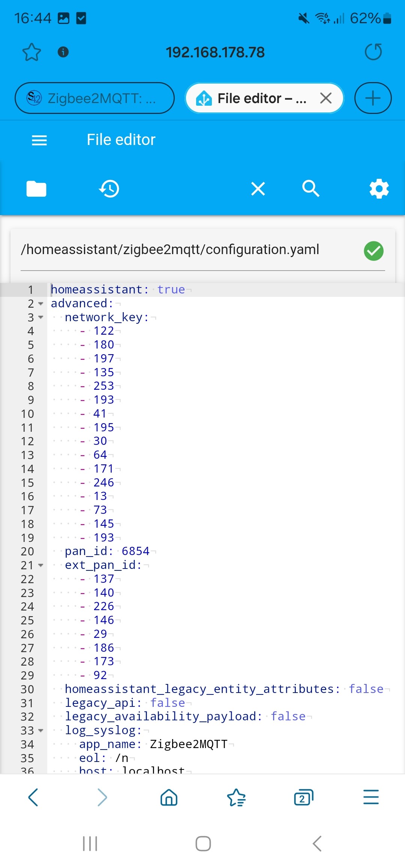Viewport: 405px width, 868px height.
Task: Reload the page with the refresh icon
Action: point(373,52)
